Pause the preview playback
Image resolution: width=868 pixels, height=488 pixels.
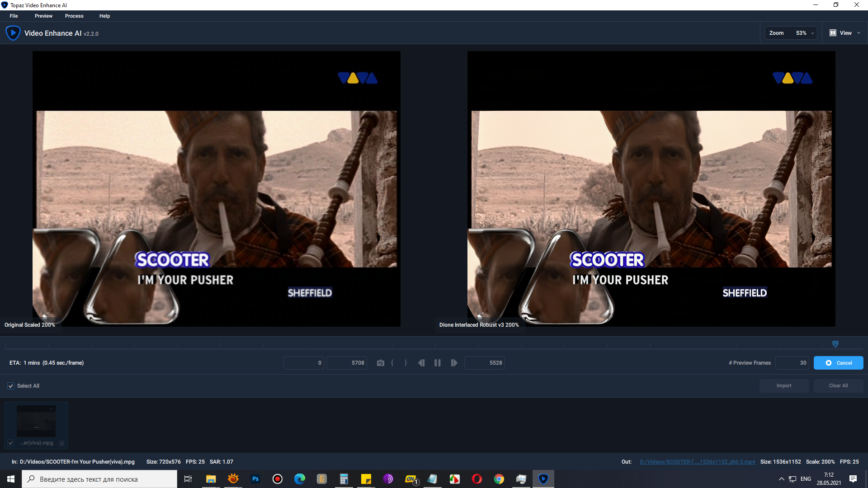(x=437, y=363)
